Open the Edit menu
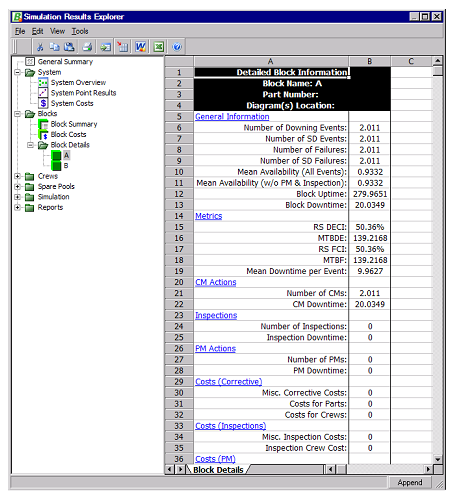The image size is (456, 502). (38, 31)
